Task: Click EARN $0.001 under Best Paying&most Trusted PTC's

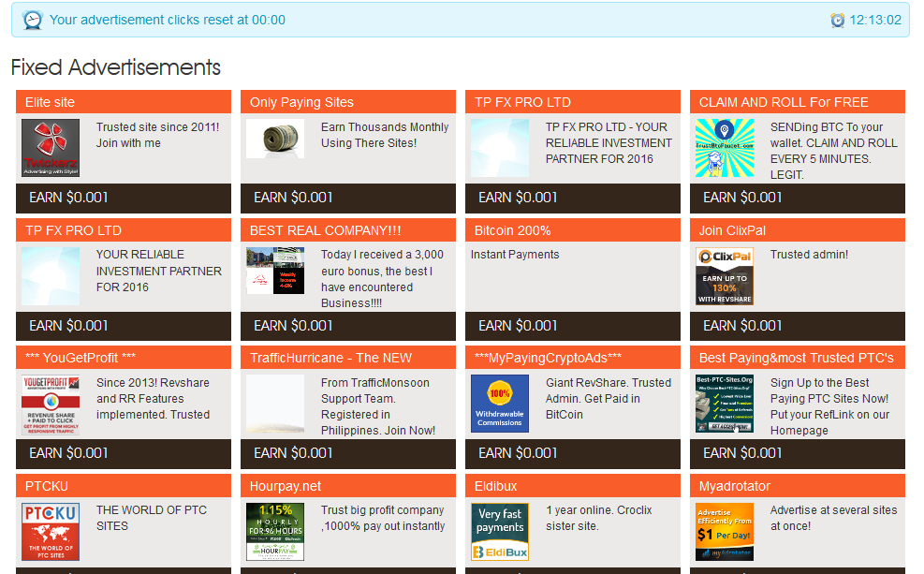Action: [798, 453]
